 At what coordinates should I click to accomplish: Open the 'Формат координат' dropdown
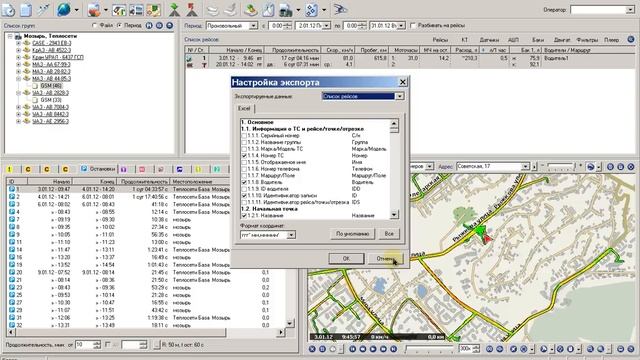click(x=291, y=235)
